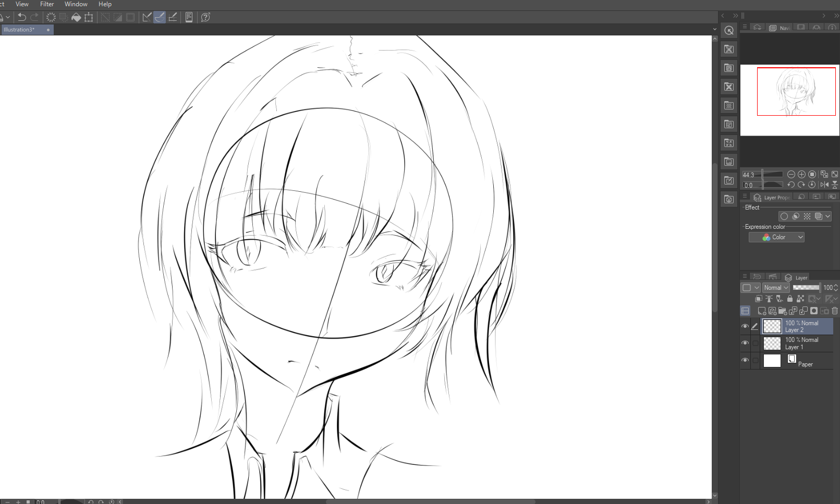This screenshot has width=840, height=504.
Task: Toggle Snap to Grid
Action: [x=173, y=17]
